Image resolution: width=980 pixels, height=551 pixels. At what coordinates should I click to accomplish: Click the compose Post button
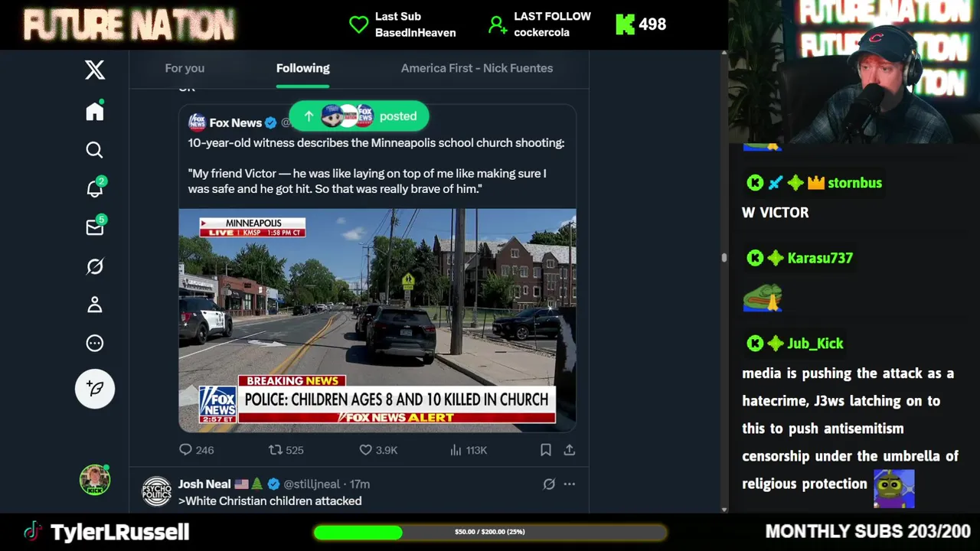[x=95, y=389]
